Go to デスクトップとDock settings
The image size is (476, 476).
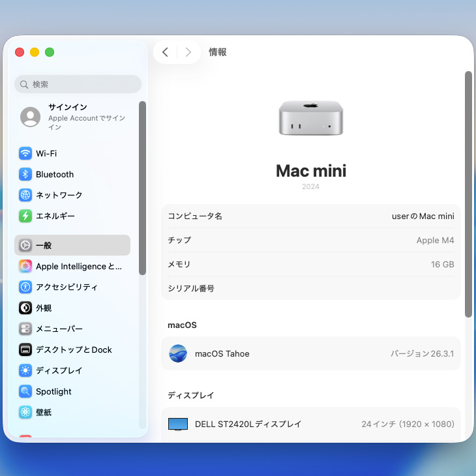pos(73,350)
